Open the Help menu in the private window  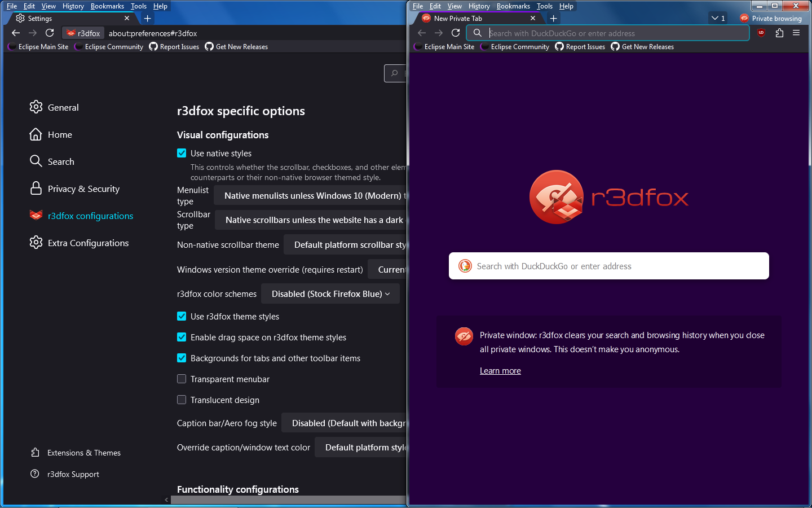pos(566,6)
